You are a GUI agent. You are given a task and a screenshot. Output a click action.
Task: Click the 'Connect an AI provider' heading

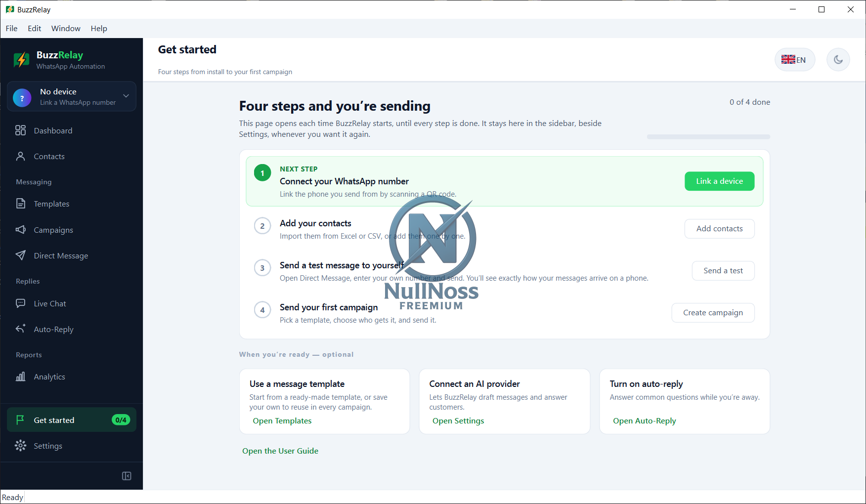pos(475,384)
